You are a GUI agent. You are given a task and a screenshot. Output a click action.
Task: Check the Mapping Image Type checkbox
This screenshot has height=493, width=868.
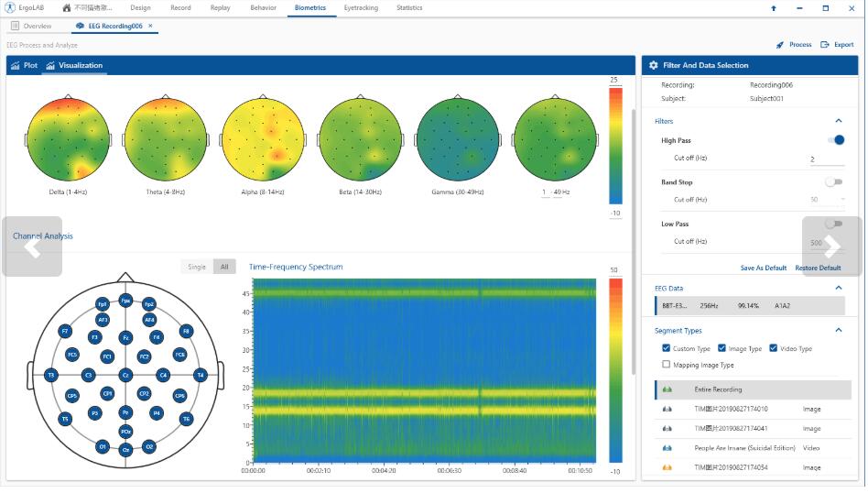(x=666, y=365)
